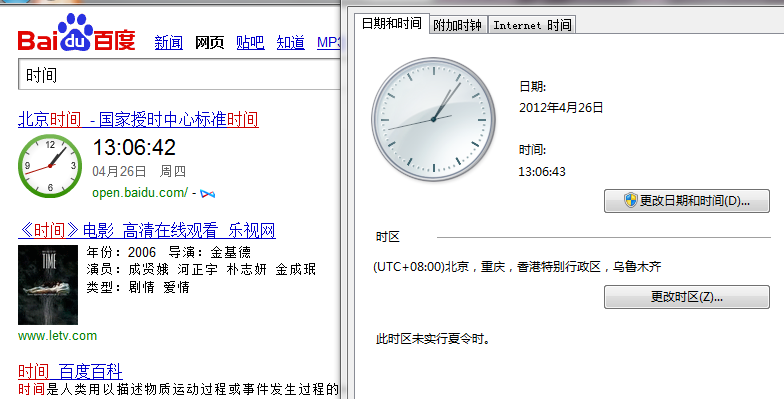This screenshot has width=784, height=399.
Task: Open the MP3 navigation link
Action: pyautogui.click(x=328, y=42)
